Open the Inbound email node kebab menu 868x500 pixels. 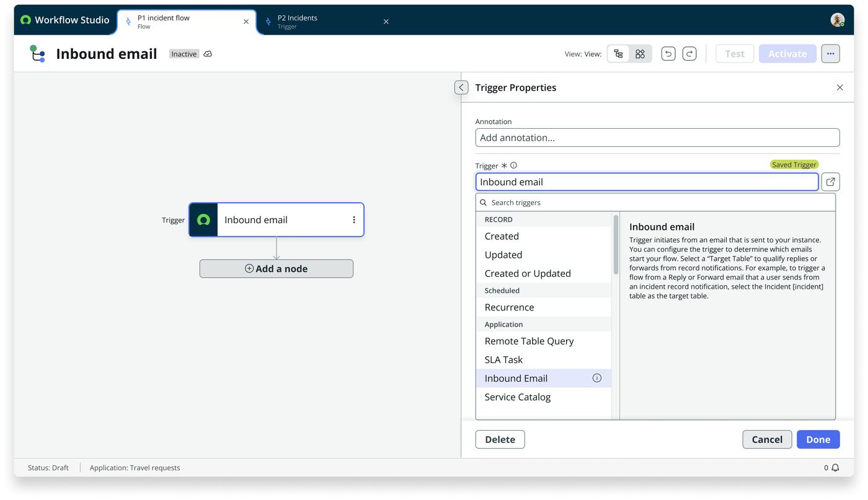pos(354,220)
